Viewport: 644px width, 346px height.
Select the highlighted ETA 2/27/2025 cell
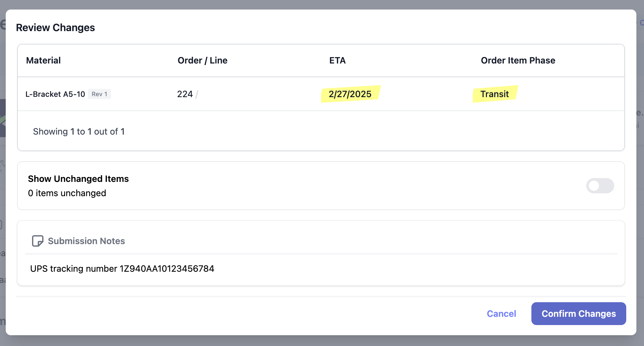[x=350, y=94]
